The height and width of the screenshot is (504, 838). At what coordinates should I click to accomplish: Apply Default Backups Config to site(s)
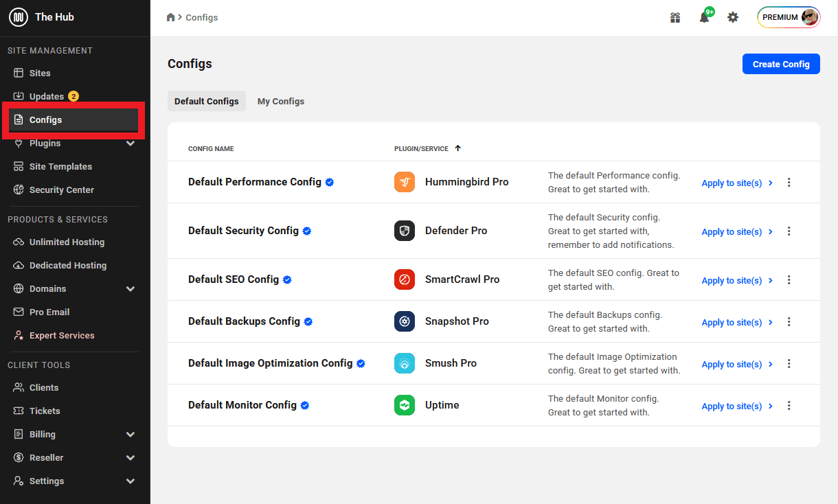pyautogui.click(x=737, y=323)
